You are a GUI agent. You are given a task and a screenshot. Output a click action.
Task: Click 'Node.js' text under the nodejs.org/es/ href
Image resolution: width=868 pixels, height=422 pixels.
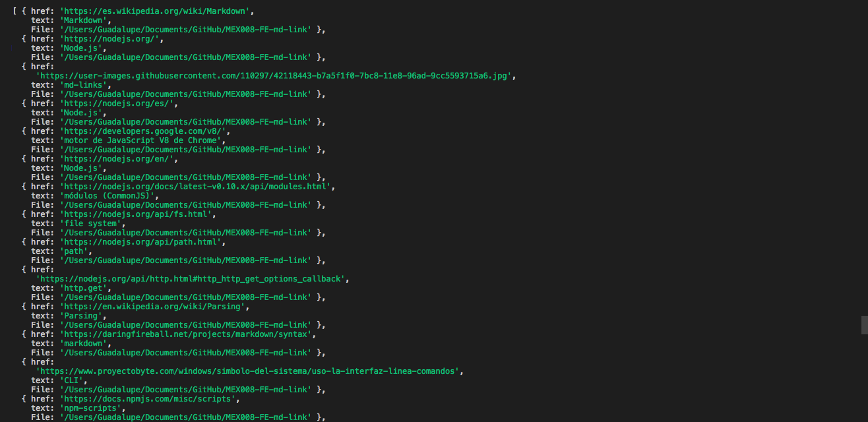81,113
